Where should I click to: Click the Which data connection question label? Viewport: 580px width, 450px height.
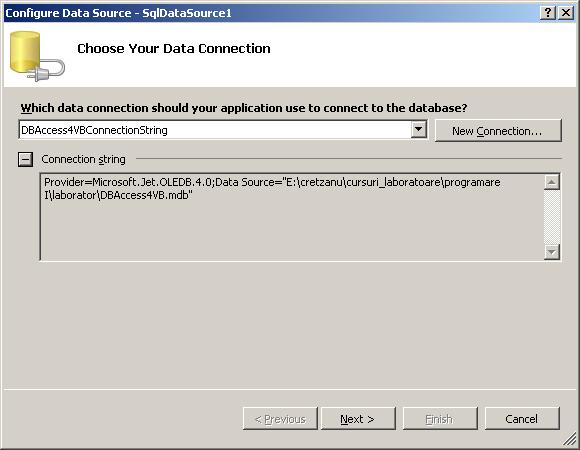[x=244, y=108]
